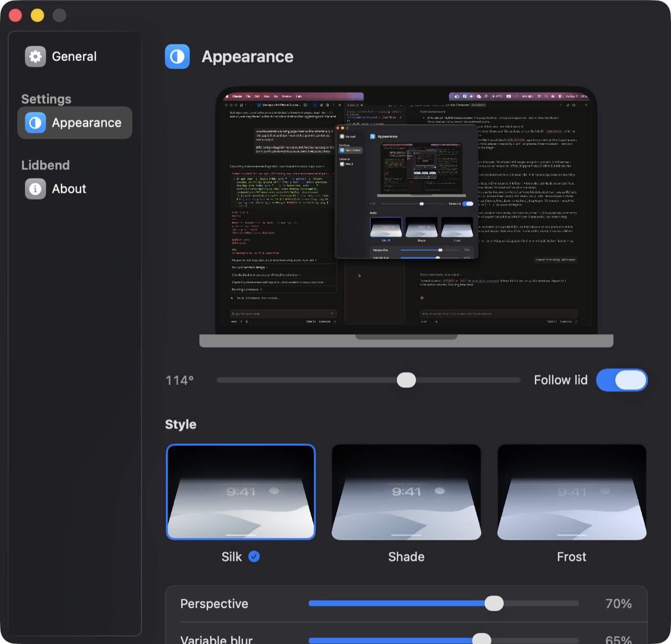Select the Shade style thumbnail
The width and height of the screenshot is (671, 644).
(406, 492)
